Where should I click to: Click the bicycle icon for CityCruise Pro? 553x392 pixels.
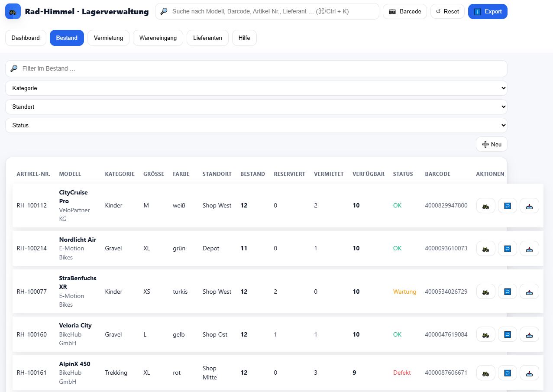(x=485, y=206)
